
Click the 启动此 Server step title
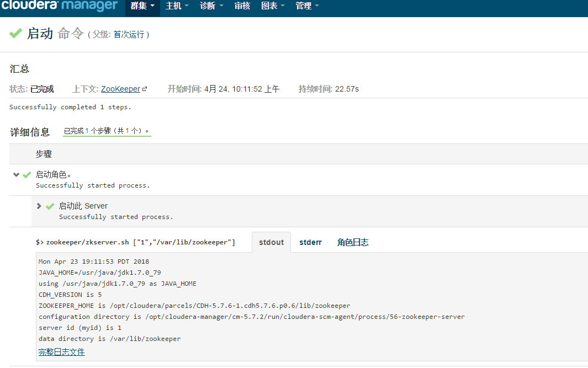tap(83, 206)
